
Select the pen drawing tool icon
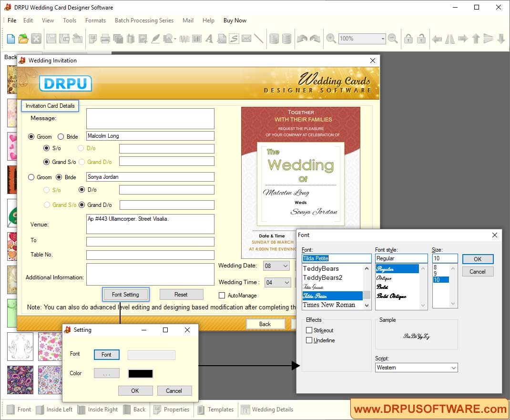155,39
